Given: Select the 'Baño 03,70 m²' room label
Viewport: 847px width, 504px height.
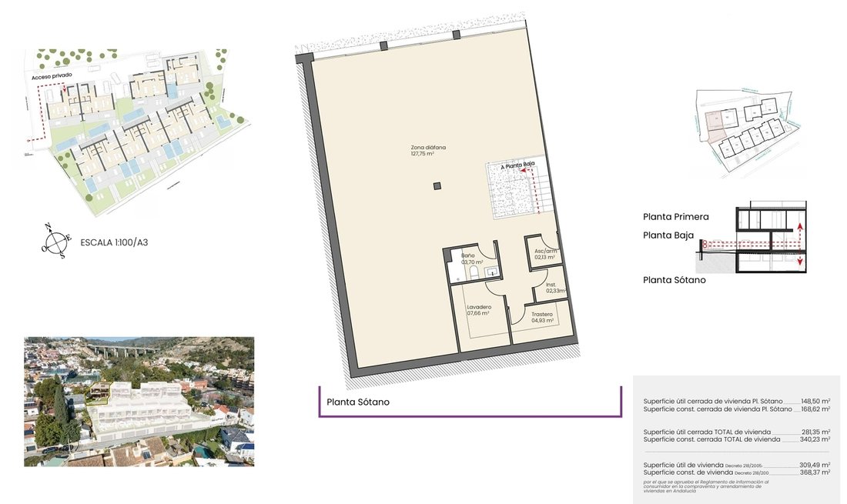Looking at the screenshot, I should point(471,259).
